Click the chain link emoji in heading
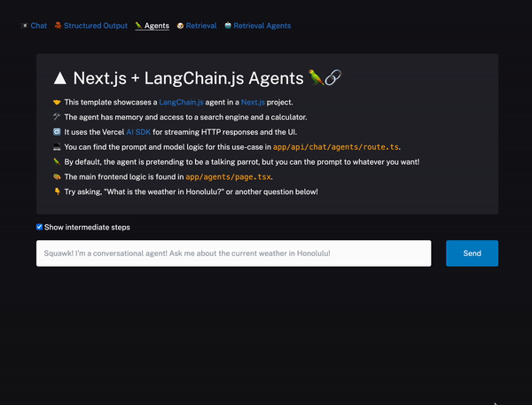 pyautogui.click(x=332, y=78)
